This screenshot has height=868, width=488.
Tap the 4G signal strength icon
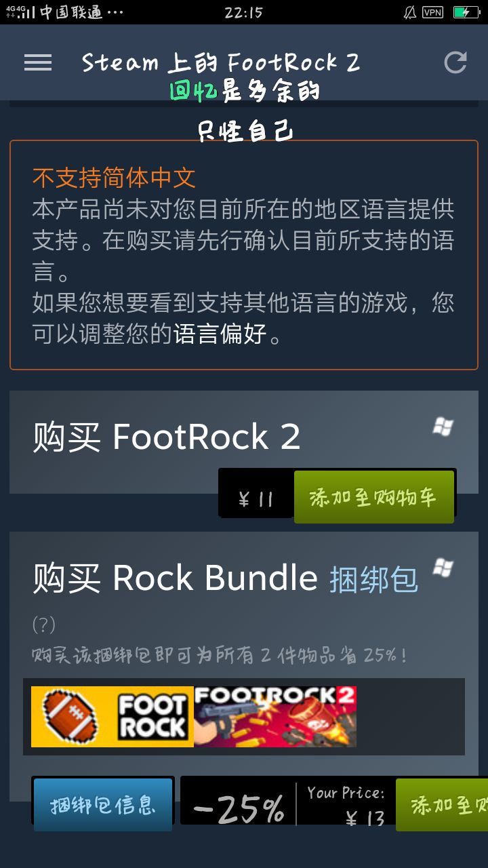click(x=20, y=12)
